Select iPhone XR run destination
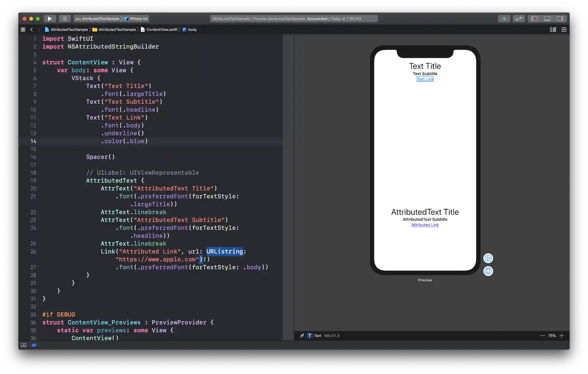 [x=138, y=19]
